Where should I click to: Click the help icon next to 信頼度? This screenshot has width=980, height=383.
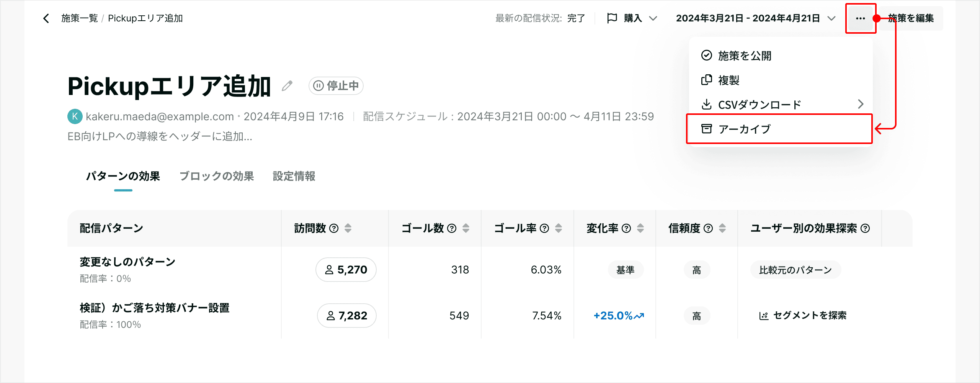click(x=708, y=229)
